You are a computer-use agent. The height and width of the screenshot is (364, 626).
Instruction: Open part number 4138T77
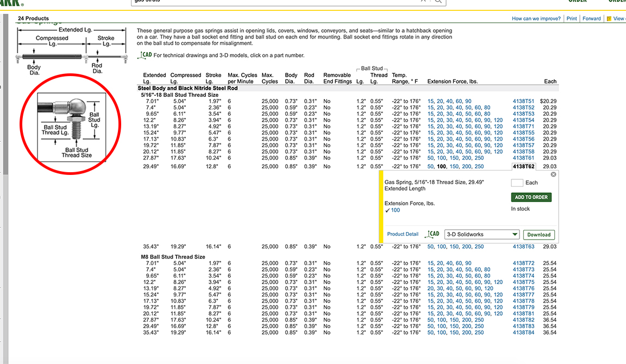[523, 295]
